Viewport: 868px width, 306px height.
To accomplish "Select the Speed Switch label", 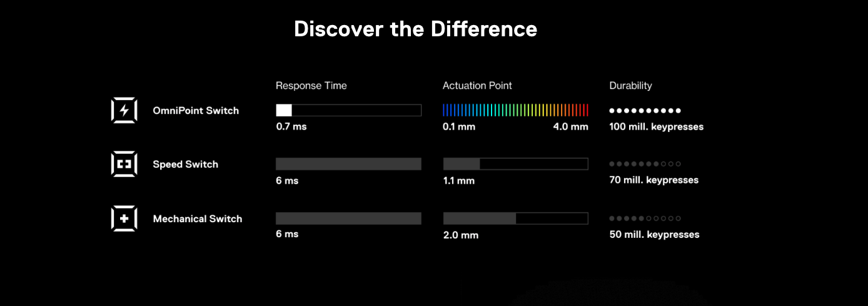I will 186,165.
